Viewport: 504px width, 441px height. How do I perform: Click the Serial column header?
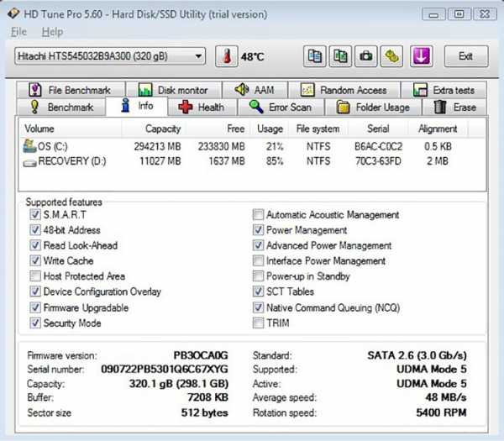pos(378,129)
